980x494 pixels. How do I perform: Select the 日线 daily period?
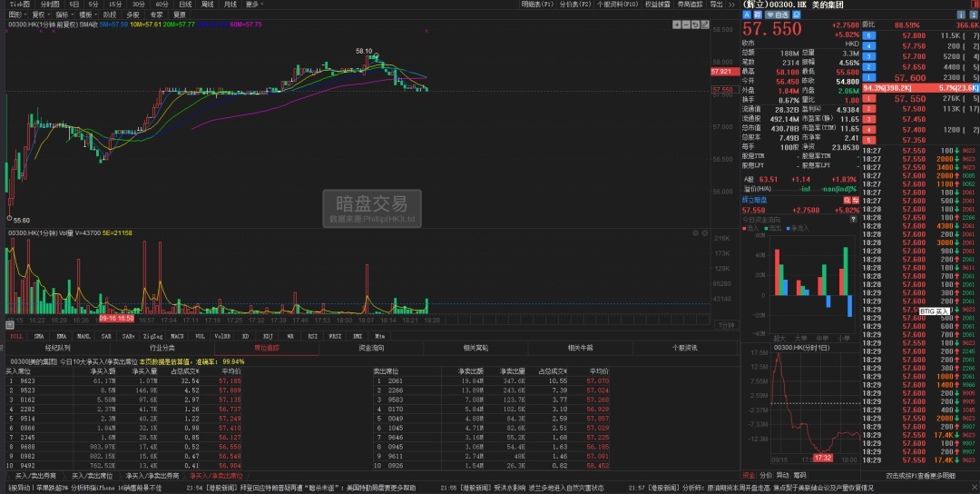pyautogui.click(x=185, y=5)
